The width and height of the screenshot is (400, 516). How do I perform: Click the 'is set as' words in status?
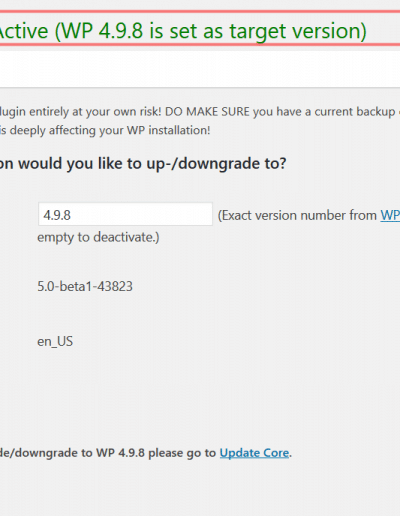187,31
